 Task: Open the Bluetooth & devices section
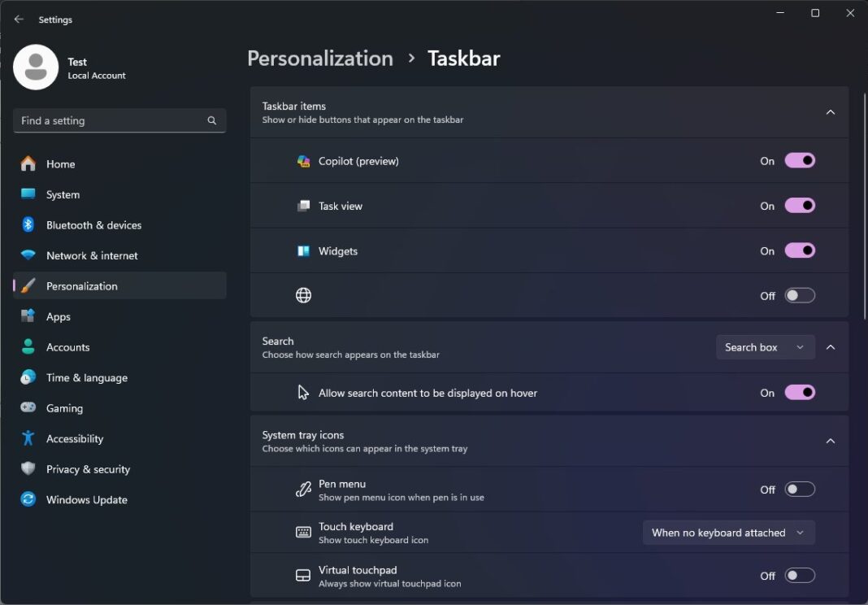click(94, 224)
